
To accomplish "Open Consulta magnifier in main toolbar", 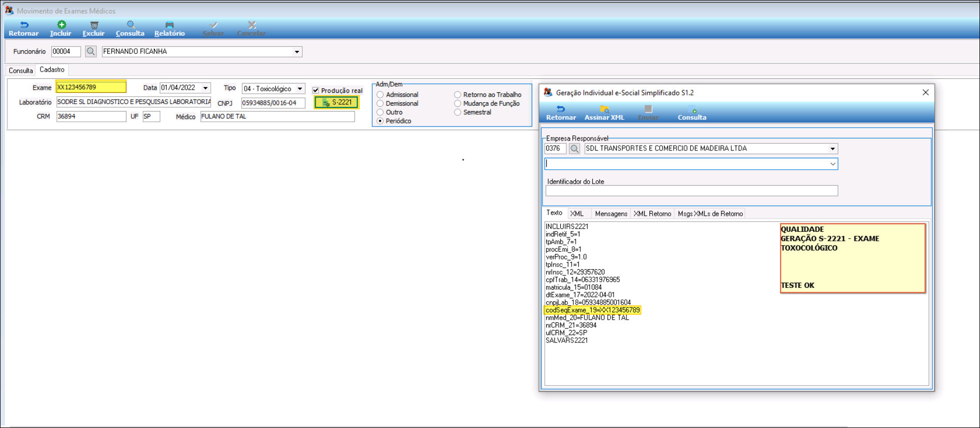I will coord(131,24).
